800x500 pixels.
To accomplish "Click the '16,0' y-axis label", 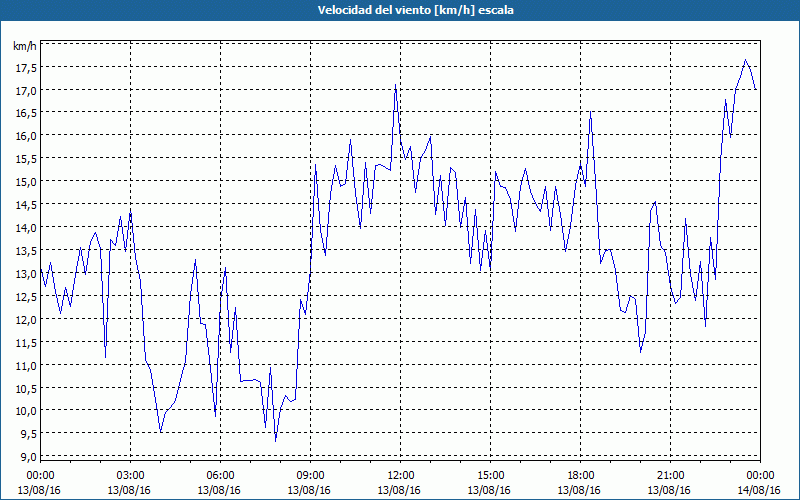I will (26, 136).
